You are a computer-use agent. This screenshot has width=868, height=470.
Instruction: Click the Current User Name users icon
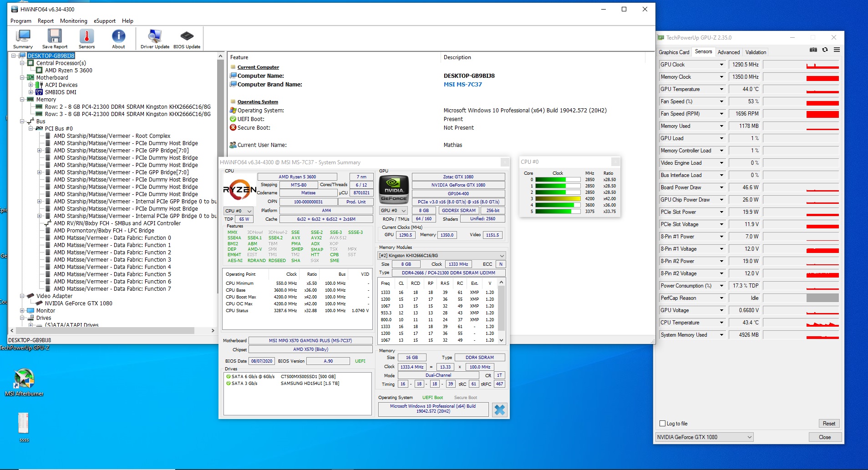point(233,145)
